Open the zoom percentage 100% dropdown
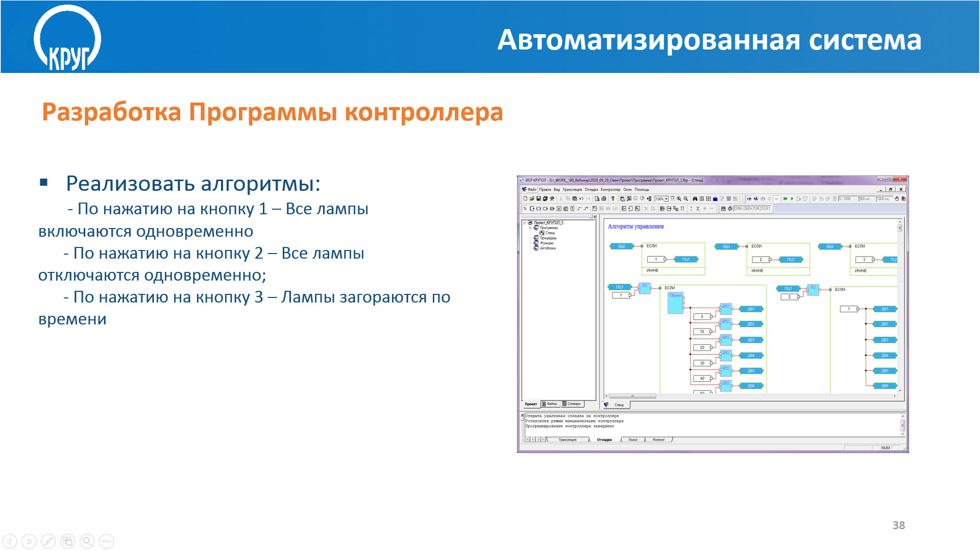The height and width of the screenshot is (551, 980). click(666, 199)
